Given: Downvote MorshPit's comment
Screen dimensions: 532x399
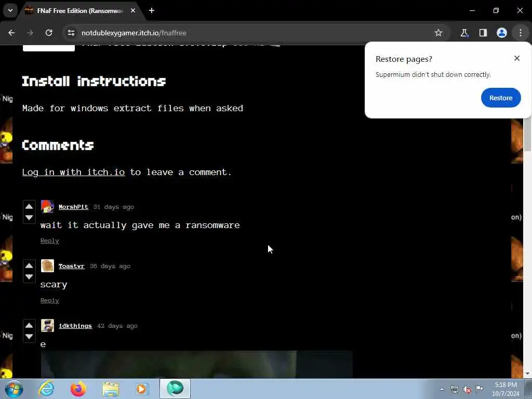Looking at the screenshot, I should click(x=29, y=218).
